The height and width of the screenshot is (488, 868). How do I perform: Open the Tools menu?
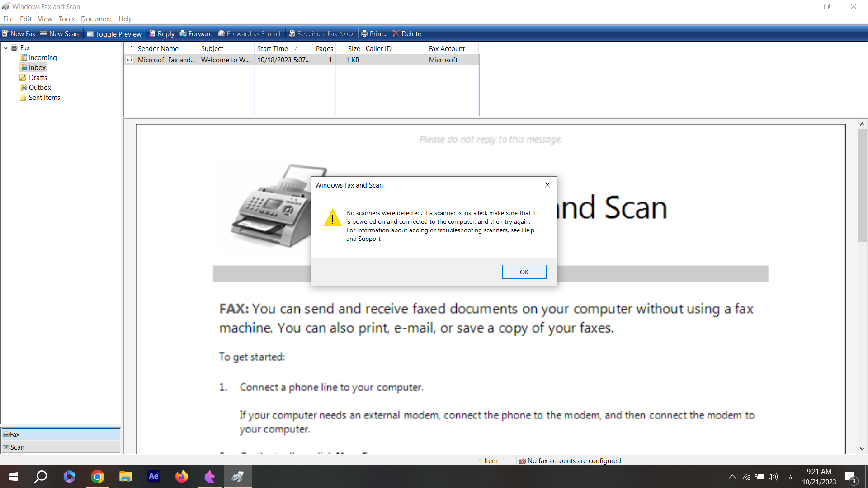point(66,19)
